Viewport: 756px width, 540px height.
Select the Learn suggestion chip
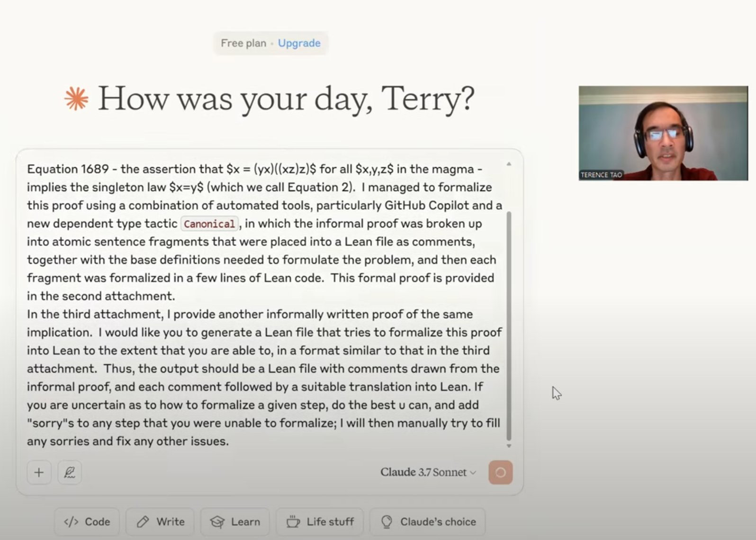[x=235, y=522]
